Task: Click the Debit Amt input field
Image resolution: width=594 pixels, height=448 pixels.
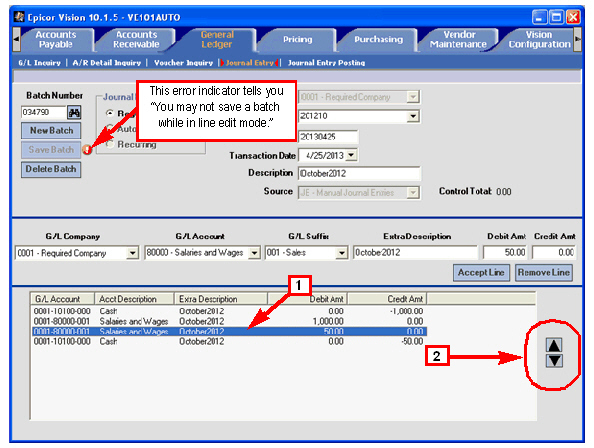Action: [505, 252]
